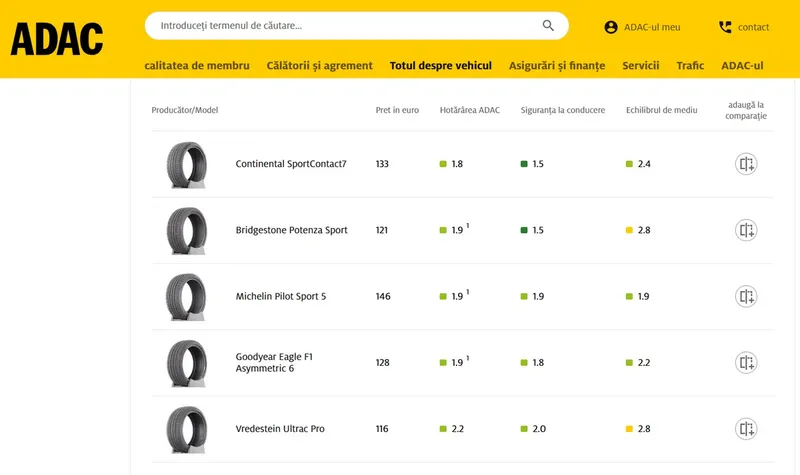
Task: Click the Goodyear Eagle F1 tire image
Action: 187,363
